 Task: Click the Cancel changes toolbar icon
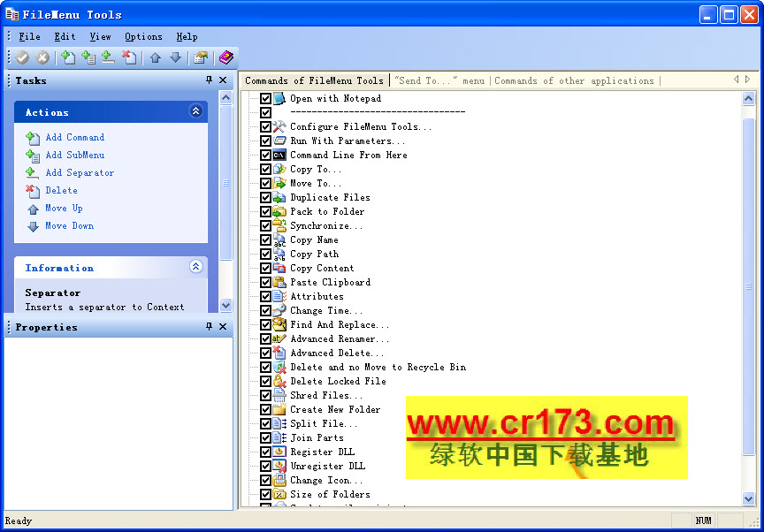[x=42, y=58]
